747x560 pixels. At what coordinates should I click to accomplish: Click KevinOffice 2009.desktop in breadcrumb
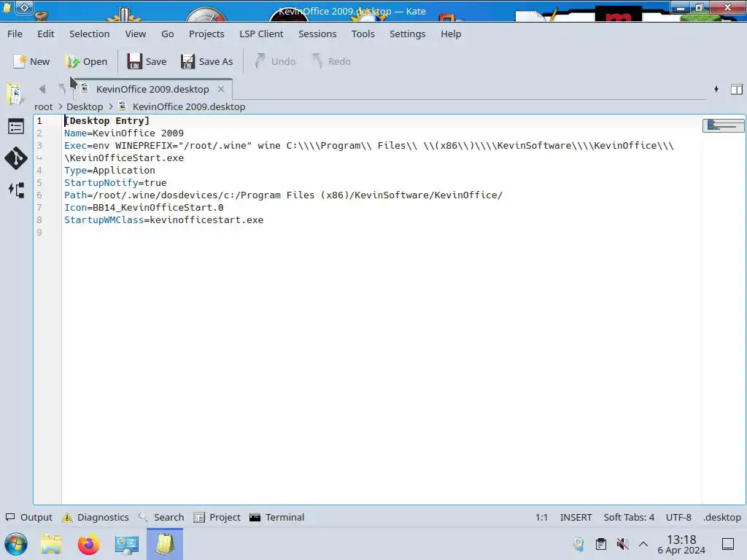click(x=189, y=106)
